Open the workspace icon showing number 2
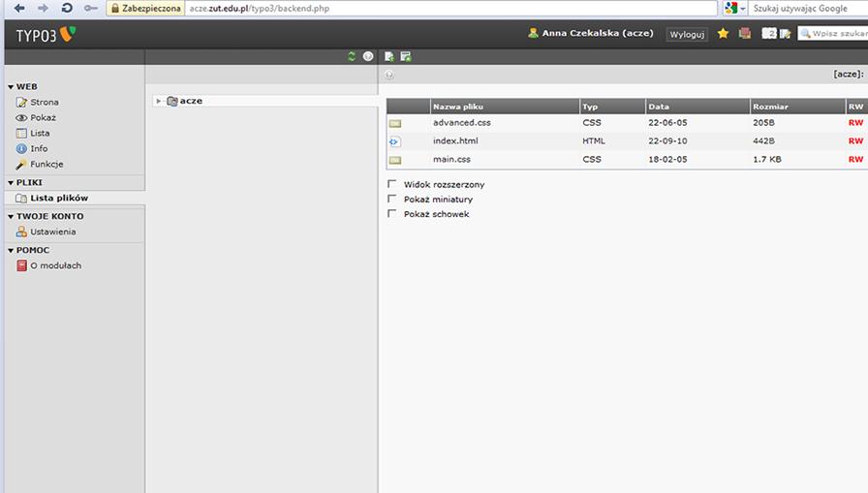The image size is (868, 493). 769,34
